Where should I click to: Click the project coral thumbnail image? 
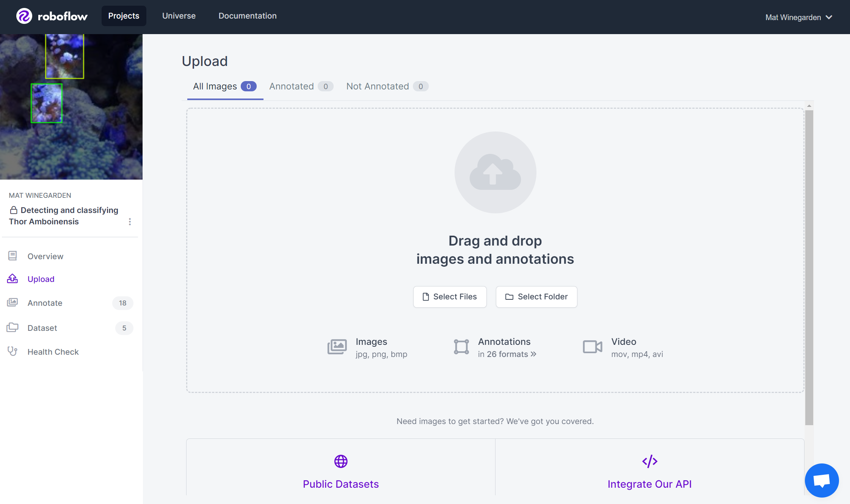(x=71, y=107)
